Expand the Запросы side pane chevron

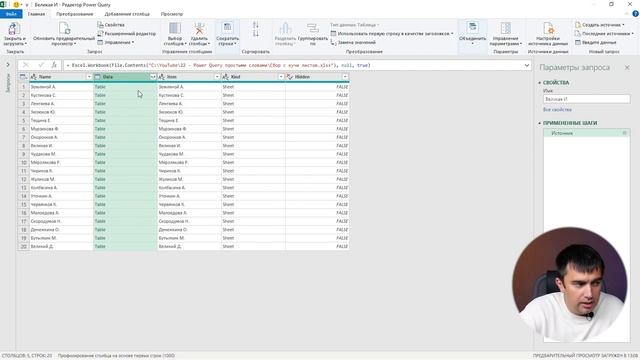pyautogui.click(x=8, y=65)
